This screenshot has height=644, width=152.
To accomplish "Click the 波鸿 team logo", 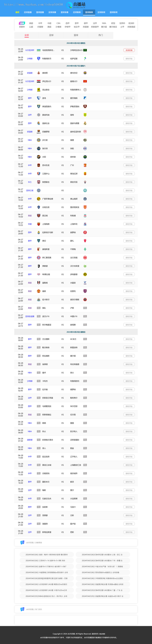I will (39, 98).
